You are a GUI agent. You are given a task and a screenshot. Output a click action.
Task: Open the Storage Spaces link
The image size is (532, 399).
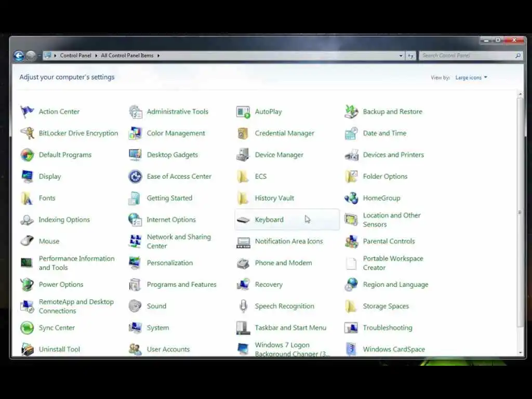(386, 306)
